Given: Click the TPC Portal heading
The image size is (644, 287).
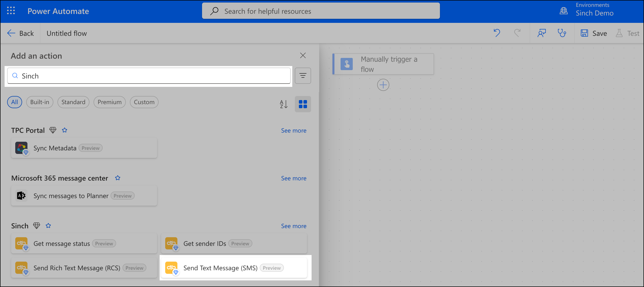Looking at the screenshot, I should point(28,130).
